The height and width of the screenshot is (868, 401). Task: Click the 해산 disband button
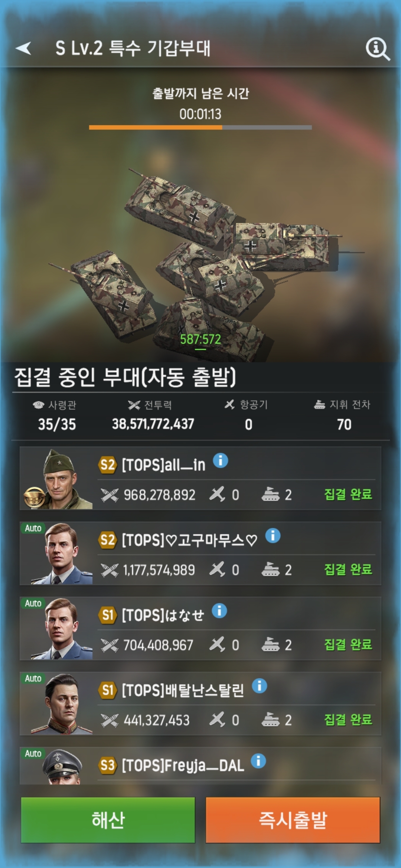click(x=108, y=820)
